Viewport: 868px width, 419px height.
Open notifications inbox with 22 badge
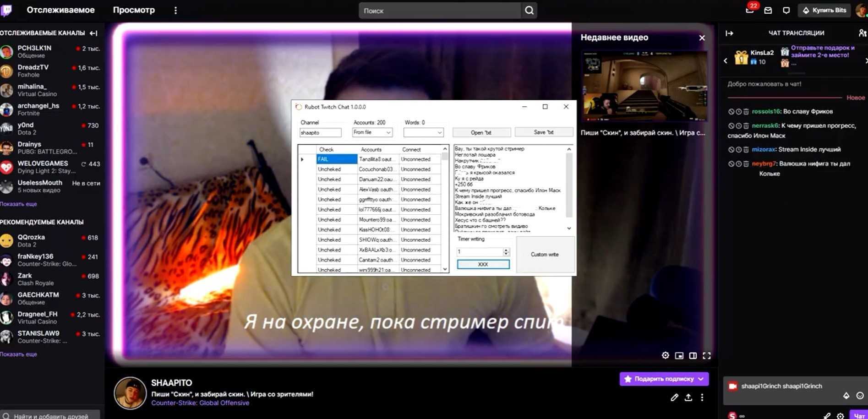[x=750, y=10]
